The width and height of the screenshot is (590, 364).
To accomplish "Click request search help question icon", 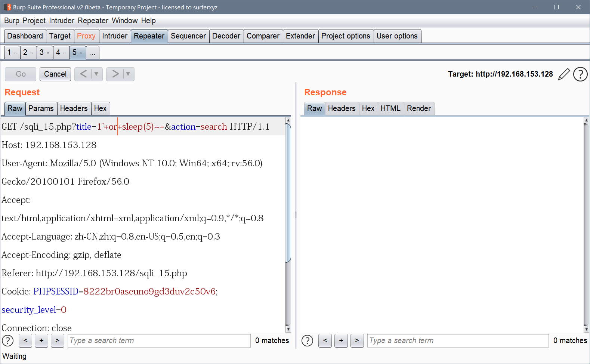I will click(8, 340).
